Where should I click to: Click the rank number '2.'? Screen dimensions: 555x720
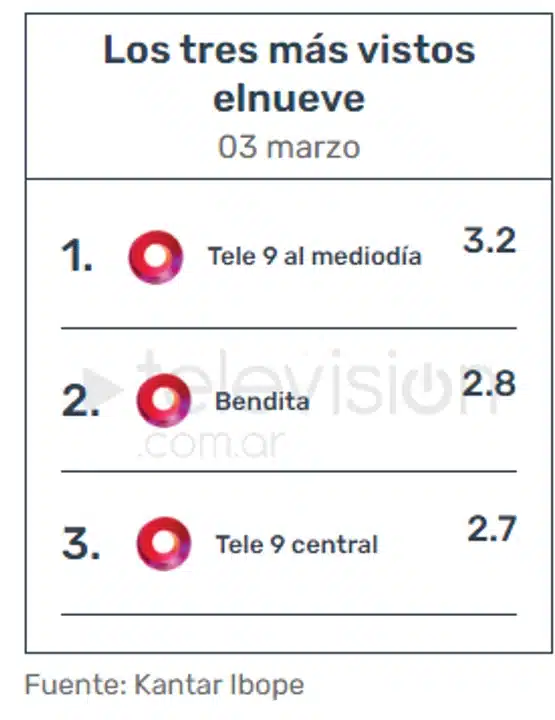click(x=81, y=400)
